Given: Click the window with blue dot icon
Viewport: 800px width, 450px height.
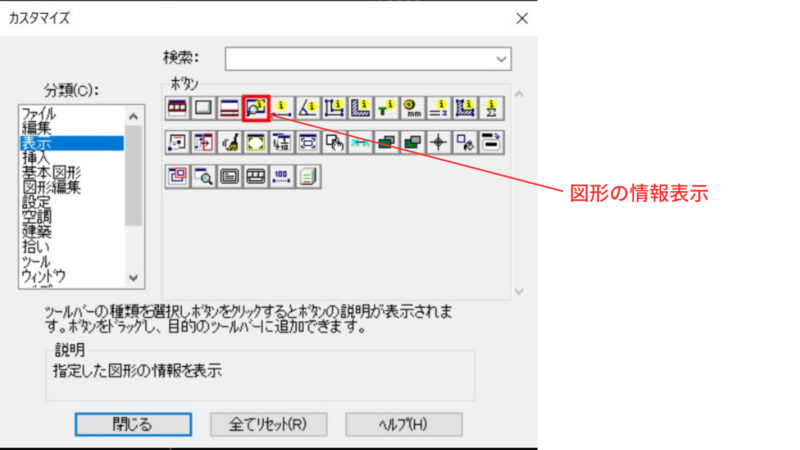Looking at the screenshot, I should (177, 142).
